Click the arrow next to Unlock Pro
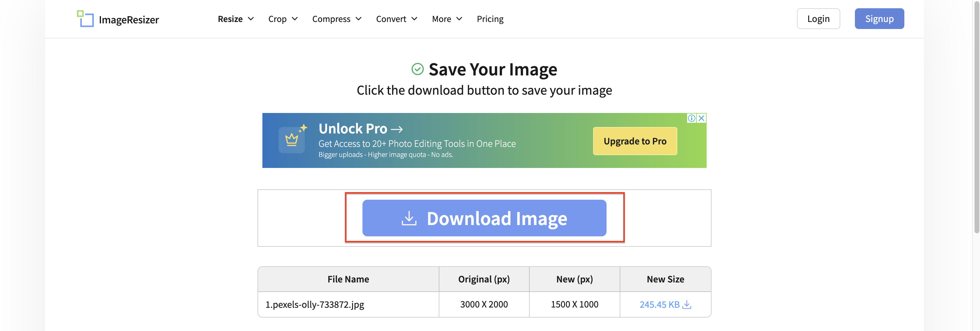The height and width of the screenshot is (331, 980). coord(397,129)
